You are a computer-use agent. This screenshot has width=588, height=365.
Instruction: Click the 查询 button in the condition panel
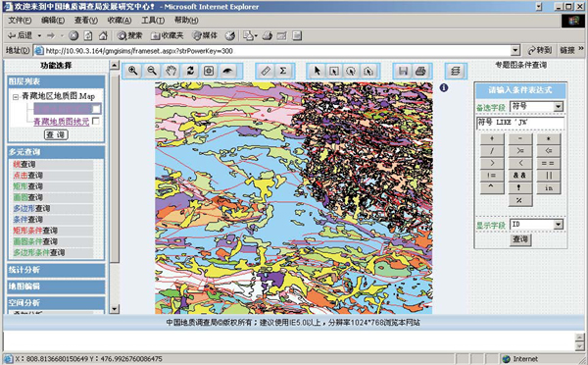[520, 239]
